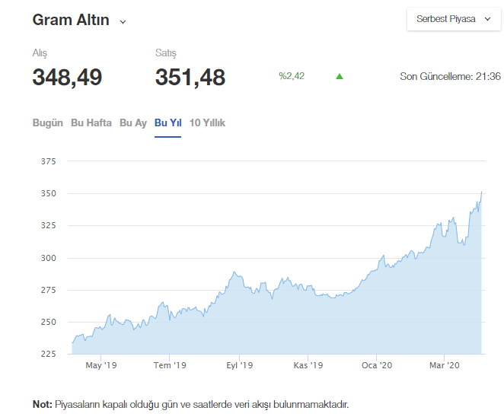
Task: Click the Eyl '19 axis label
Action: tap(239, 366)
